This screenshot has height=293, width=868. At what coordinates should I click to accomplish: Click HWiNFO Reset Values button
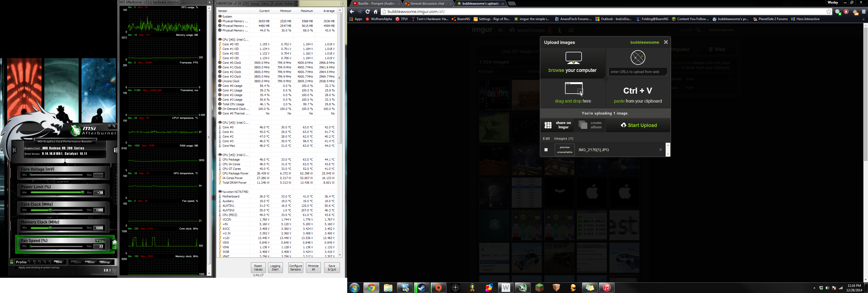[x=258, y=267]
